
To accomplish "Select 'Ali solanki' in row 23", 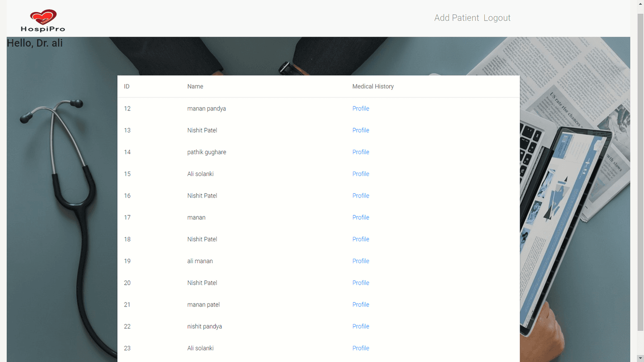I will coord(200,348).
